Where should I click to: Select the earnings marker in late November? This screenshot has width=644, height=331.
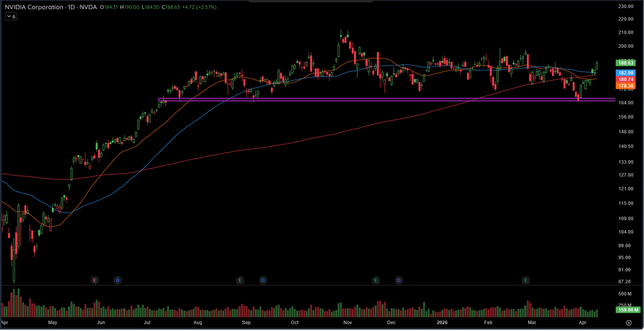[x=376, y=280]
